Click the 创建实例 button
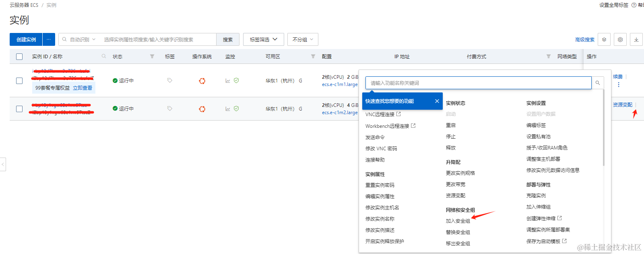 click(26, 39)
